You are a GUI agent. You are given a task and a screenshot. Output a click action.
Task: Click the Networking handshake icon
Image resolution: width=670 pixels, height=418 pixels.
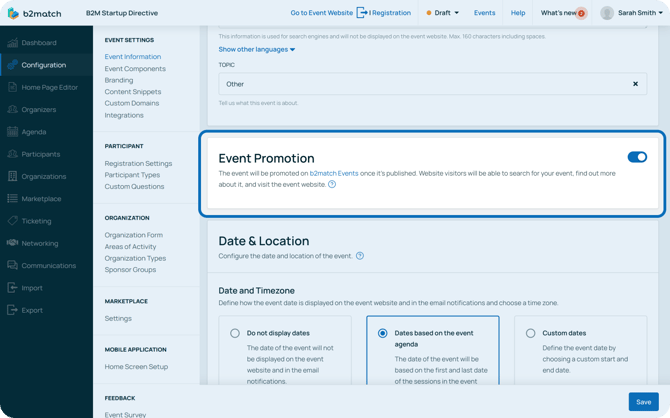(12, 243)
